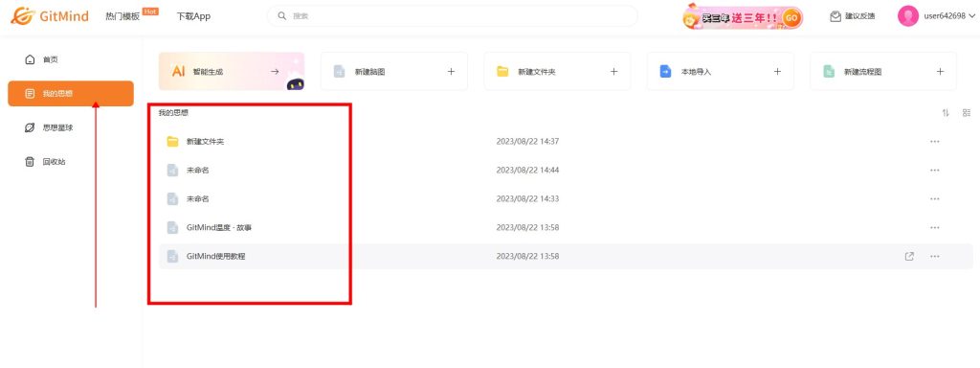Click the 首页 home icon
The image size is (980, 368).
(30, 59)
